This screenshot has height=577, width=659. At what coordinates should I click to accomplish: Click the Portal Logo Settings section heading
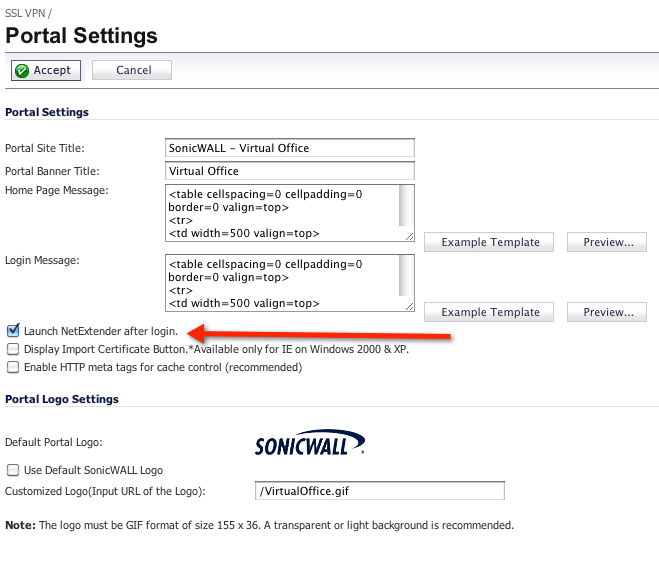coord(62,399)
